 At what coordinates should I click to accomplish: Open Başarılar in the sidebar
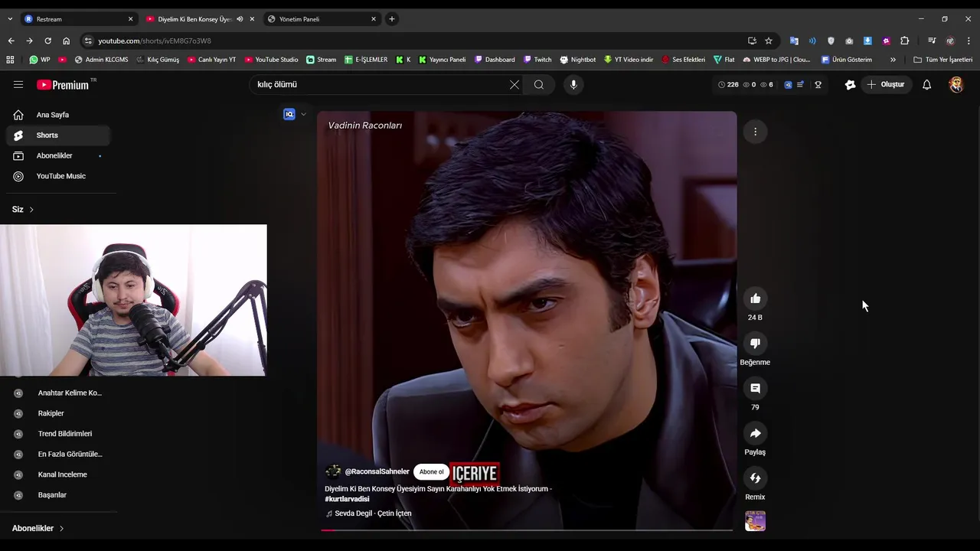pyautogui.click(x=58, y=495)
